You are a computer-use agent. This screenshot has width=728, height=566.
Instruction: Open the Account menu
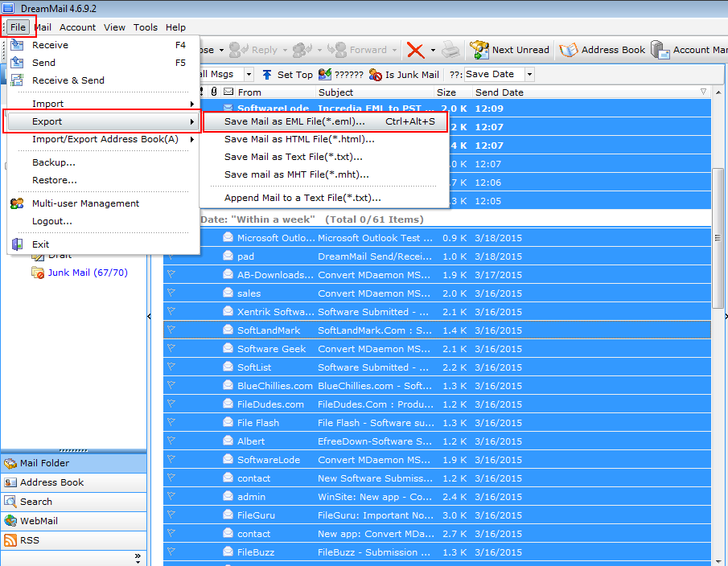[77, 27]
